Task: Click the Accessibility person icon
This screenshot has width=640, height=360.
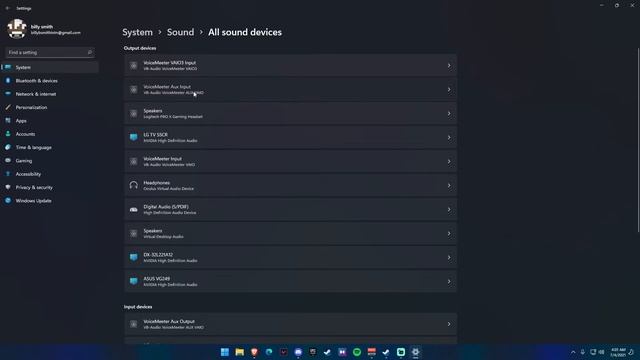Action: click(x=8, y=174)
